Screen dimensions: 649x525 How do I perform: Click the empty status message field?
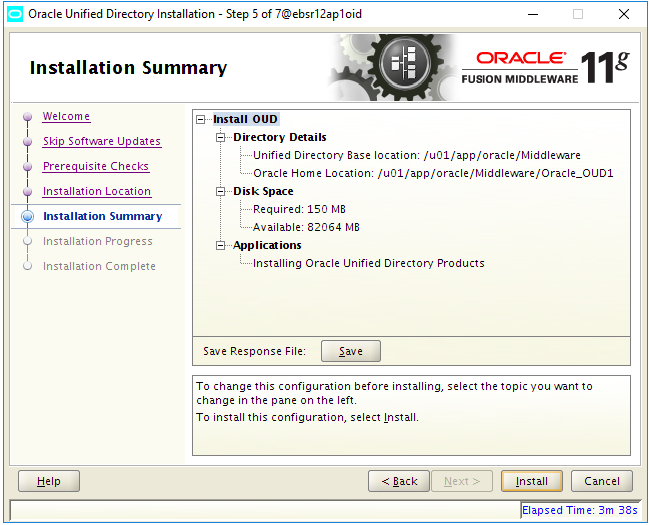(x=265, y=510)
